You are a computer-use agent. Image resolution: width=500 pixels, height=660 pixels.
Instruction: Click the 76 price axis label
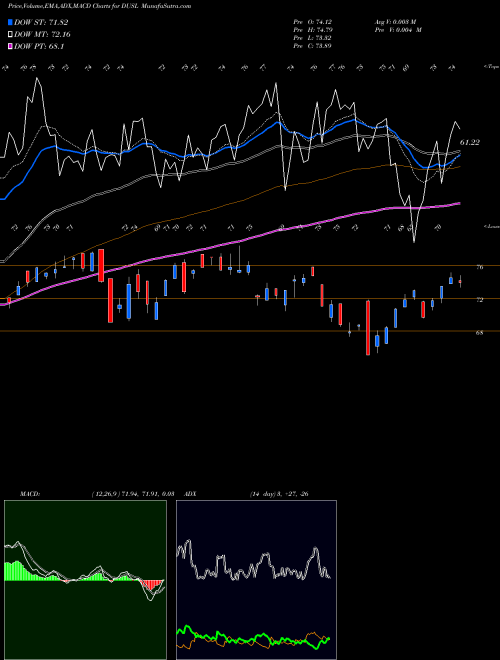[480, 267]
